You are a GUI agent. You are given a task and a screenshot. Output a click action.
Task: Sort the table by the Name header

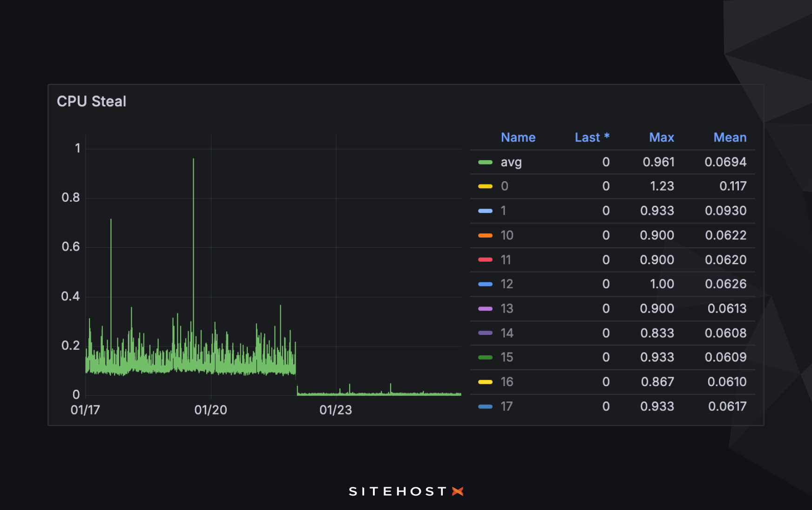[x=518, y=137]
